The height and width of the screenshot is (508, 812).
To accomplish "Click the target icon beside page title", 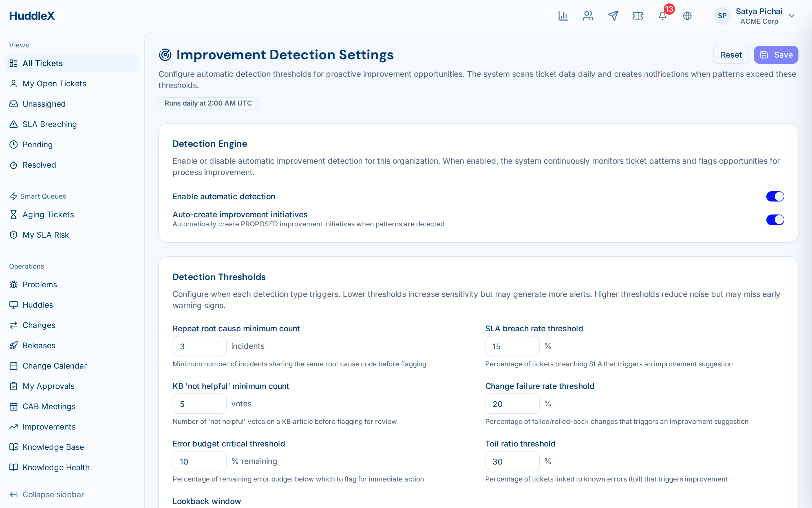I will click(165, 55).
